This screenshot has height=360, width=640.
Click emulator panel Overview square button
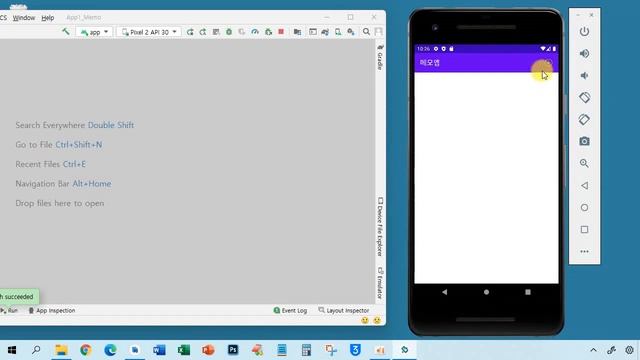(x=584, y=229)
